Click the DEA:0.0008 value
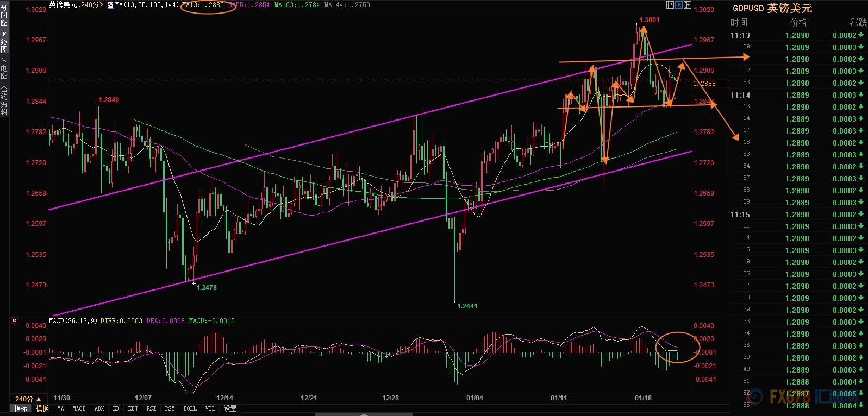Viewport: 868px width, 416px height. click(x=165, y=321)
